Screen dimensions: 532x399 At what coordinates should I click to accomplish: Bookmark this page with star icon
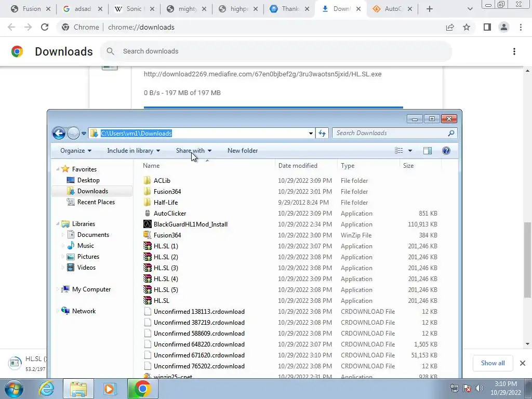(467, 27)
